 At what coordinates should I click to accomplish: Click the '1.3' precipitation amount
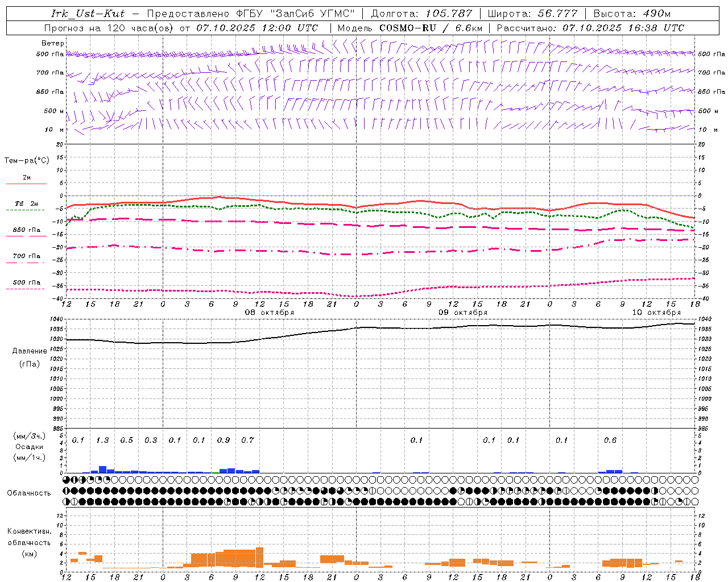tap(102, 440)
